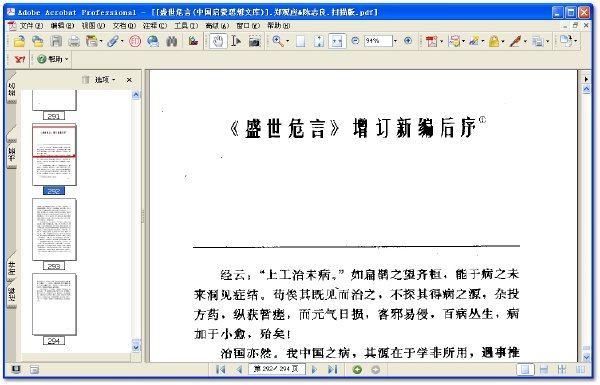600x385 pixels.
Task: Toggle Facing pages layout button
Action: point(580,369)
